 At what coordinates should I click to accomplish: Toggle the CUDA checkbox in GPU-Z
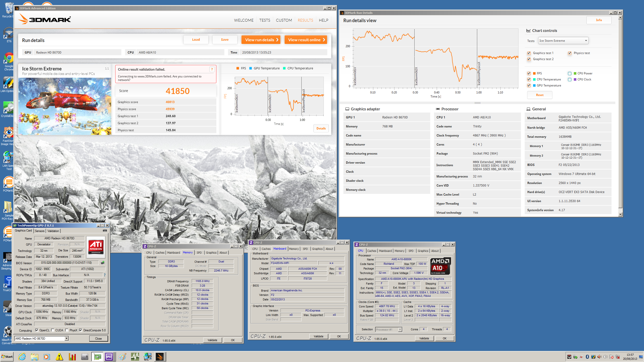(x=53, y=330)
